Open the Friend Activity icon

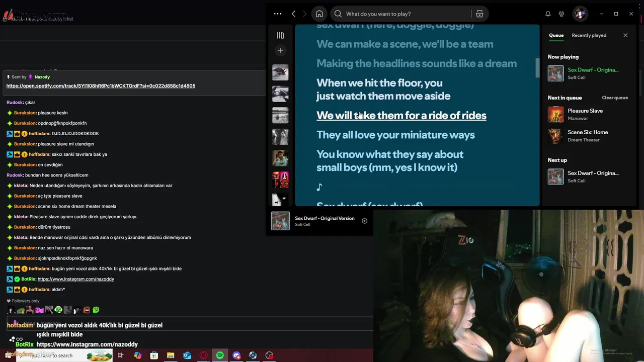click(x=561, y=14)
